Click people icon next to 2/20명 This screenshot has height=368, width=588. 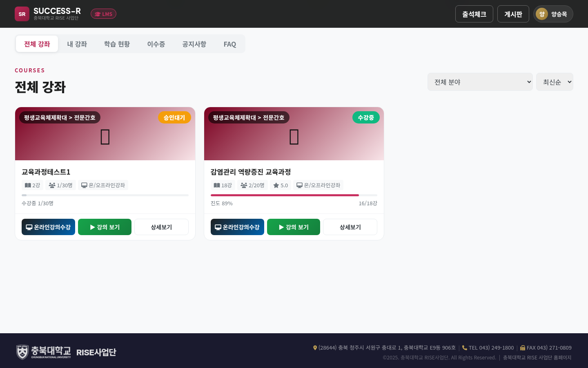244,185
